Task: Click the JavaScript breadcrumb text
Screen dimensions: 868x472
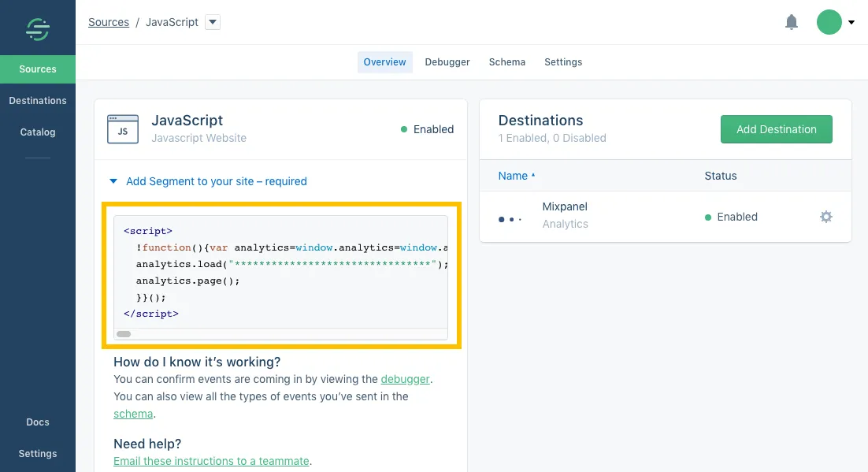Action: [172, 22]
